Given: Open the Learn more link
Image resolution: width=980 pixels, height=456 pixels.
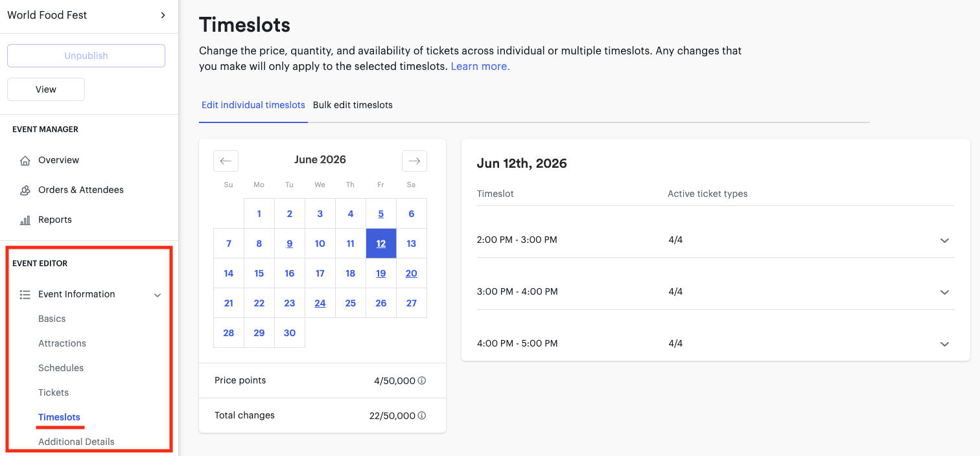Looking at the screenshot, I should (x=480, y=66).
